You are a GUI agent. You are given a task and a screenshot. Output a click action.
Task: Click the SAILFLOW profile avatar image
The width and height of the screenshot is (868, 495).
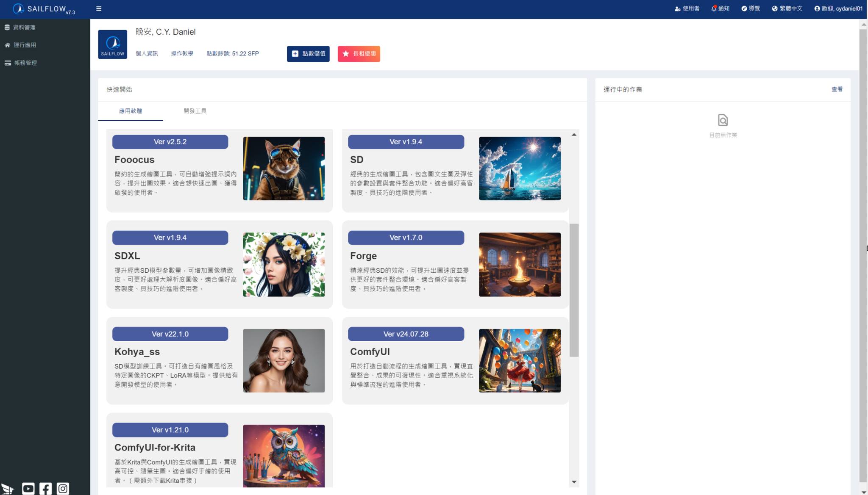pos(113,44)
